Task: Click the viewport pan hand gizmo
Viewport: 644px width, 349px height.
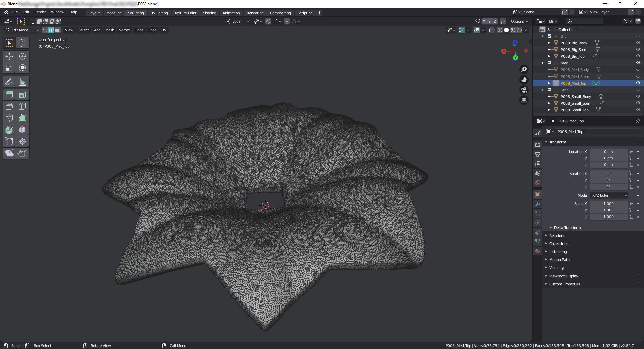Action: [x=524, y=80]
